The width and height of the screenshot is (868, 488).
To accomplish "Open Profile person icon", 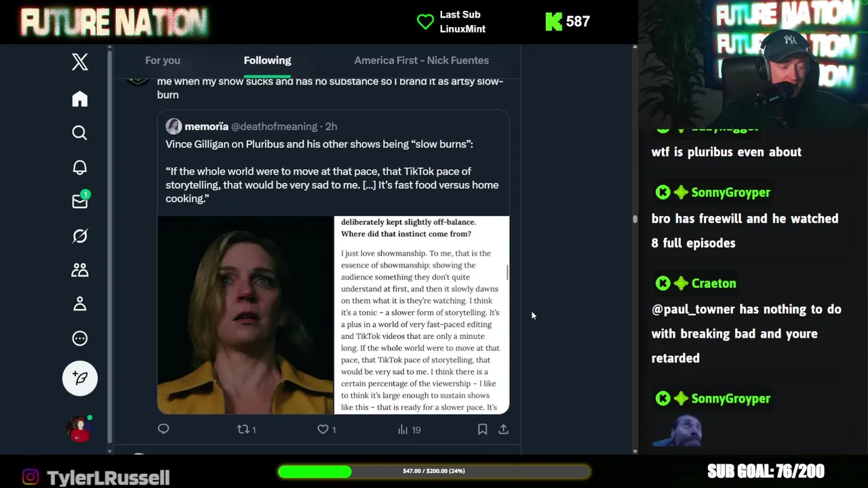I will (80, 304).
